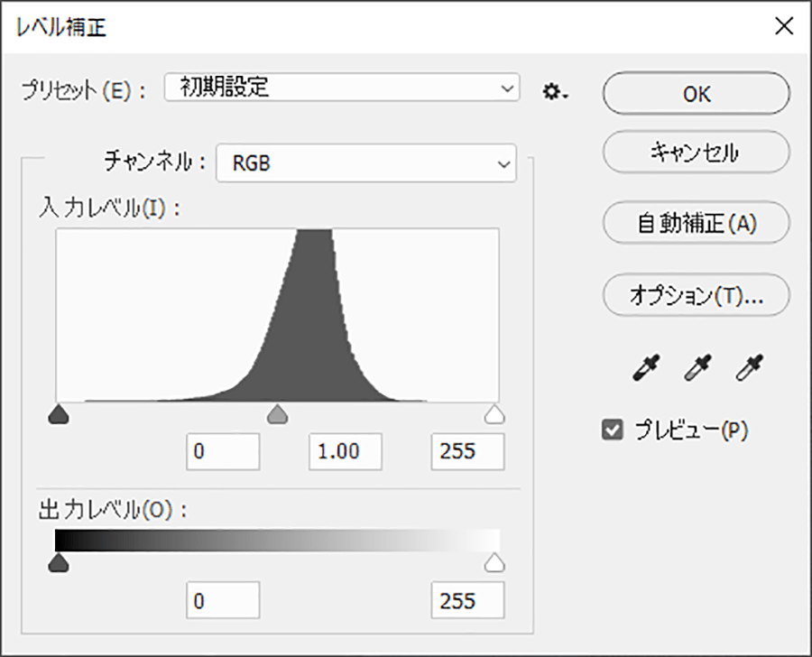Click the input white point slider triangle

494,414
